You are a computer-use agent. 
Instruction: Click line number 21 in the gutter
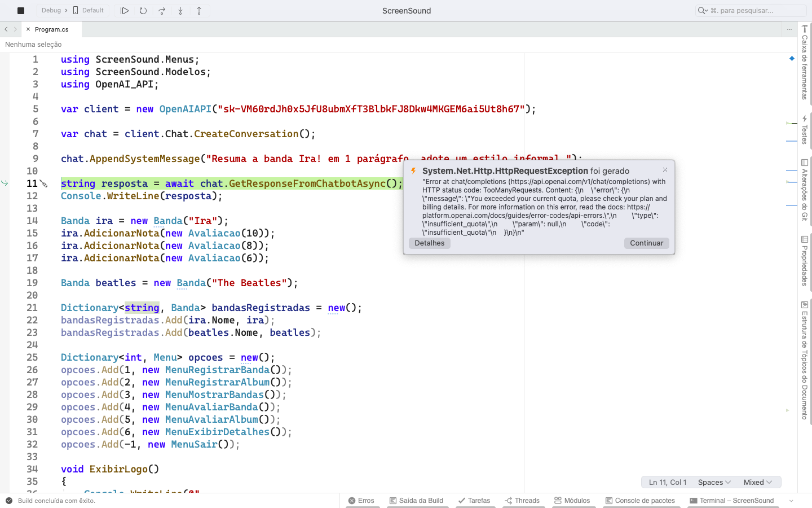[x=32, y=308]
